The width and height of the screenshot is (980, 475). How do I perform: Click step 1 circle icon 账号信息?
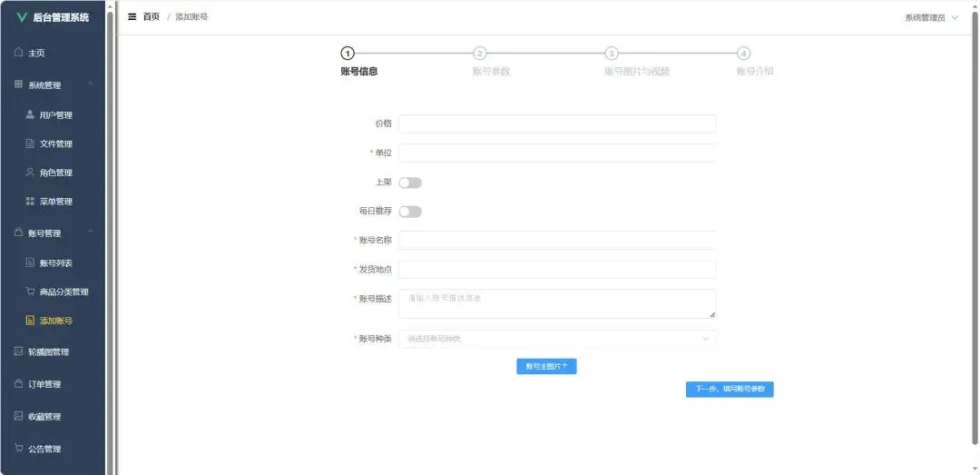348,54
